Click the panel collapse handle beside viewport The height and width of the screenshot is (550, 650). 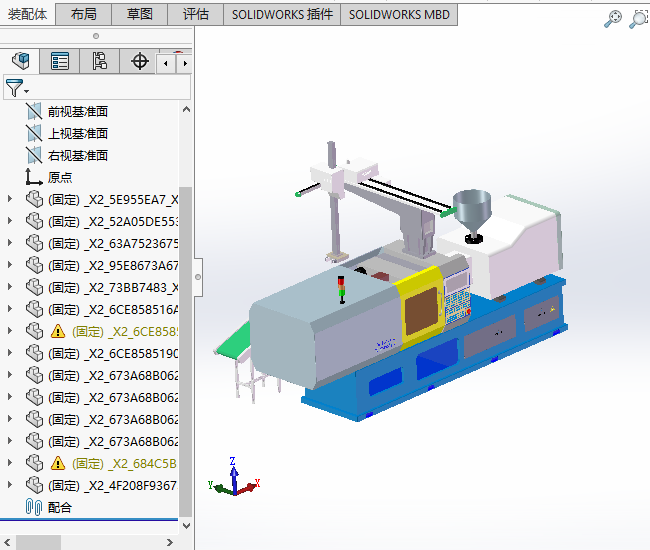point(198,277)
